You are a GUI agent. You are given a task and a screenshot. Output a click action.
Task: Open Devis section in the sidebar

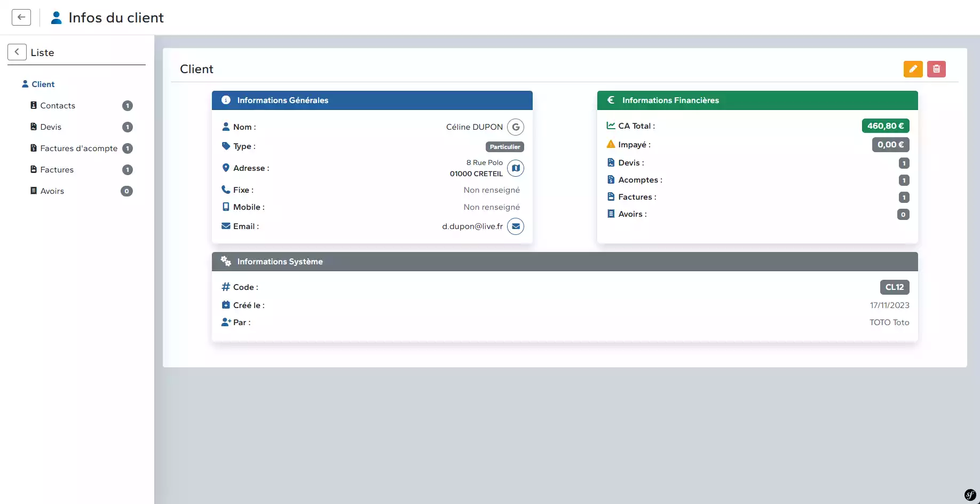(51, 127)
